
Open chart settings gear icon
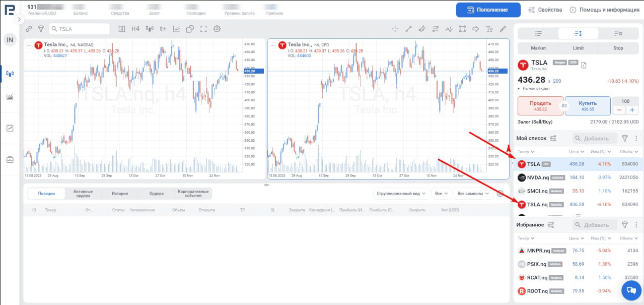[217, 29]
